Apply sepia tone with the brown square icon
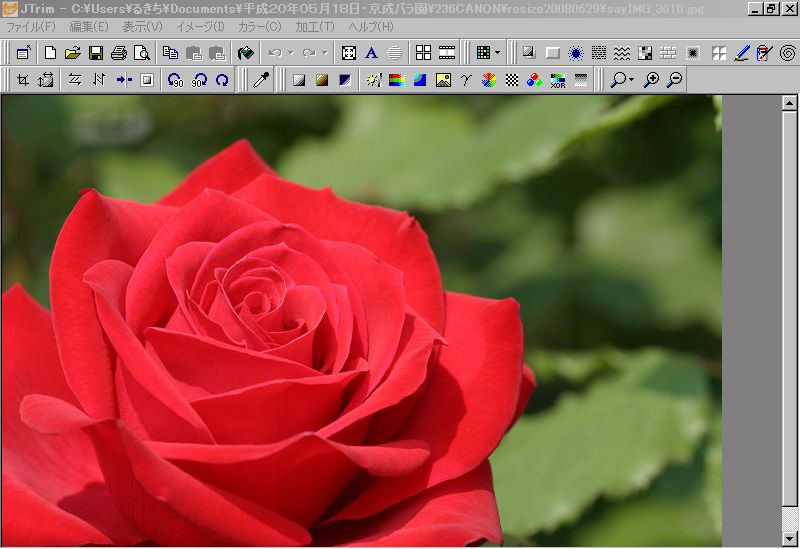Viewport: 800px width, 549px height. [322, 80]
